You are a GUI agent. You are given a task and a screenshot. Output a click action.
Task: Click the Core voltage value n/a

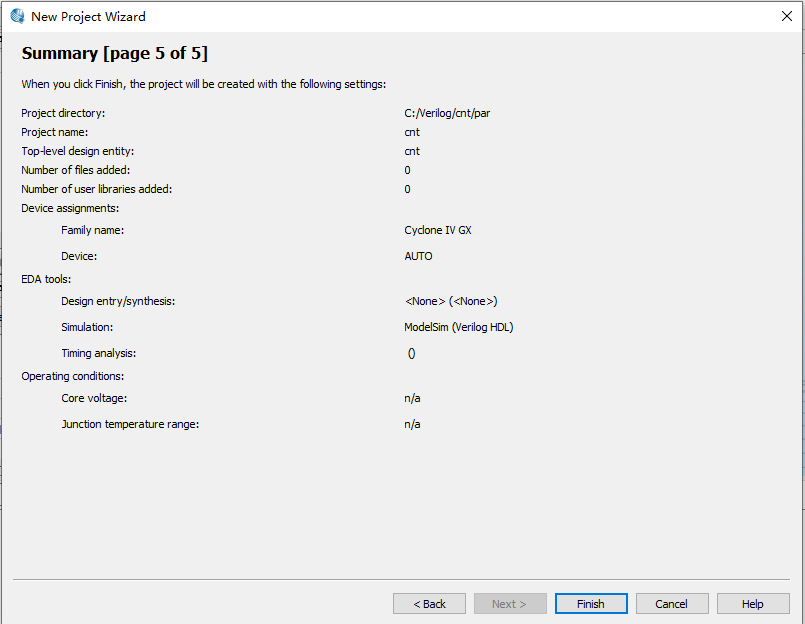(412, 399)
